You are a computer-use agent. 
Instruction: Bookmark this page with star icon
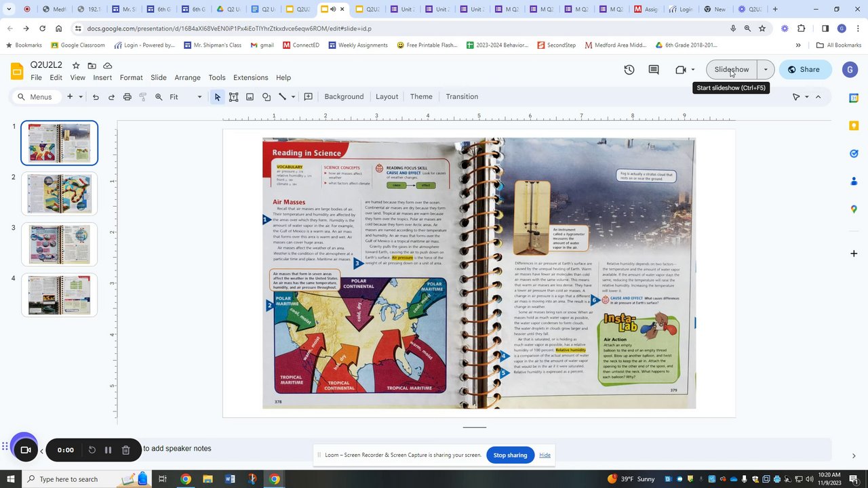(x=762, y=28)
